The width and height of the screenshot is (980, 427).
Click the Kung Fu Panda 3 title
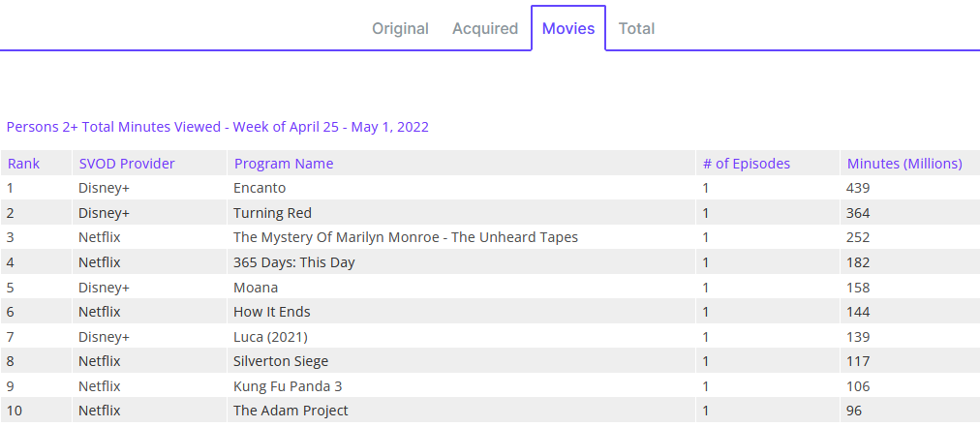tap(288, 385)
